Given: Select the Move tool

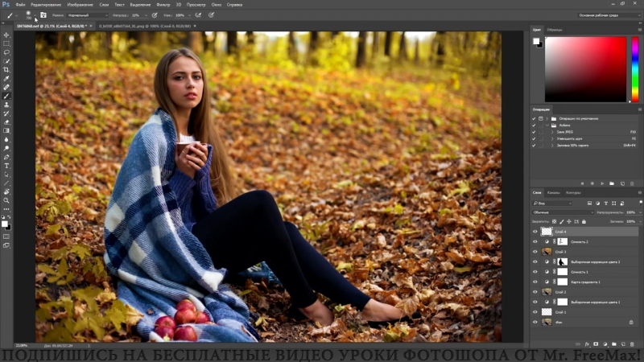Looking at the screenshot, I should click(x=6, y=35).
